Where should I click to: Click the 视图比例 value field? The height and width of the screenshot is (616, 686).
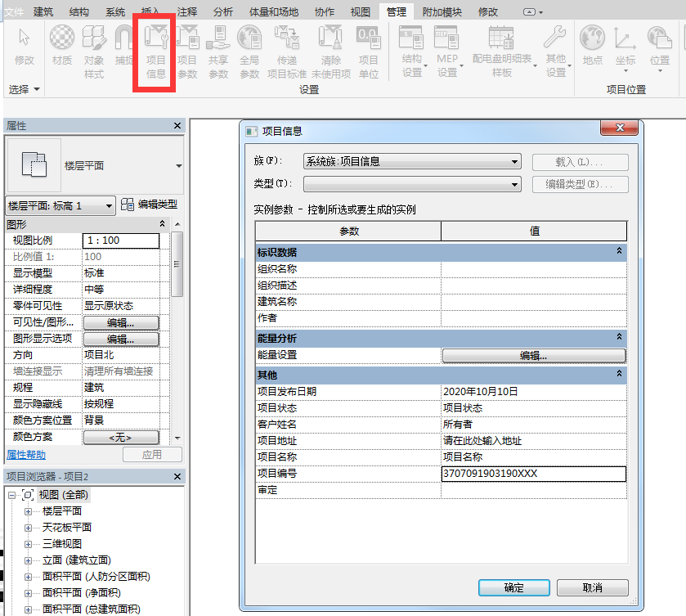[121, 241]
